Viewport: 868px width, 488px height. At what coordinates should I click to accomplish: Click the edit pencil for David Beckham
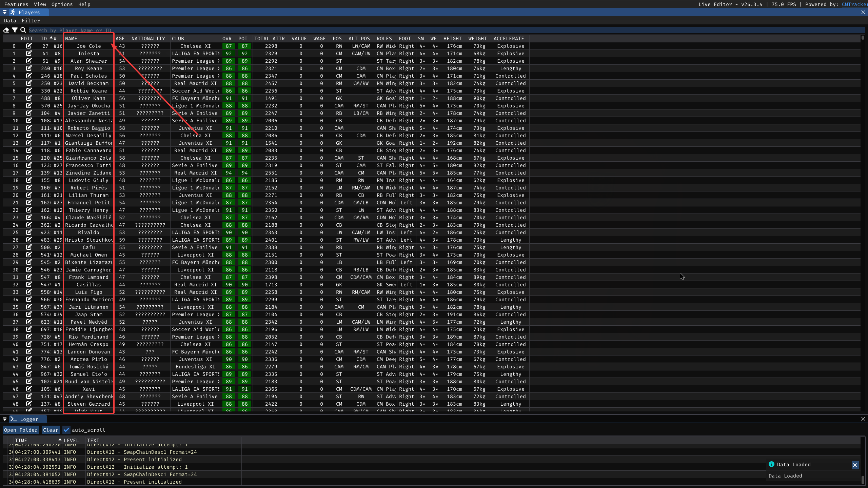[x=29, y=83]
